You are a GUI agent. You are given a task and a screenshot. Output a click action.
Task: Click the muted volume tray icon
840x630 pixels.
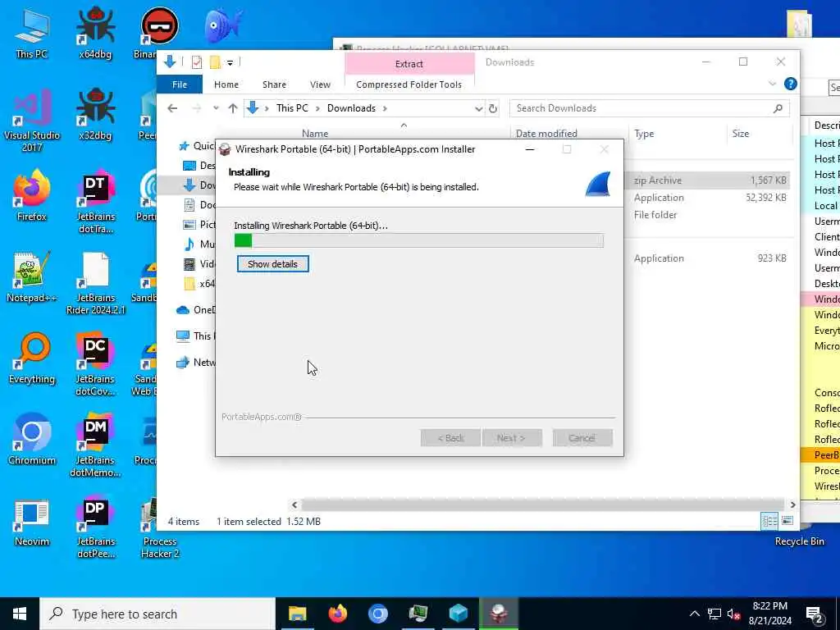click(x=733, y=614)
